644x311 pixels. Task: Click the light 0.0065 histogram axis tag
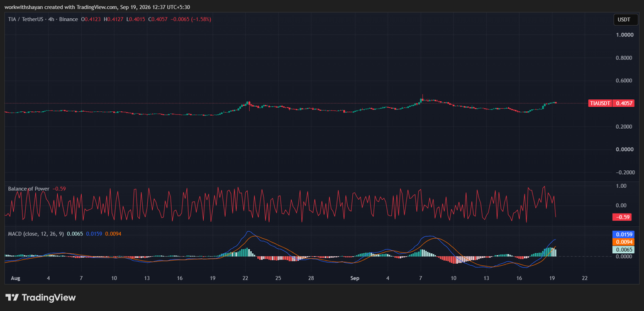click(623, 249)
